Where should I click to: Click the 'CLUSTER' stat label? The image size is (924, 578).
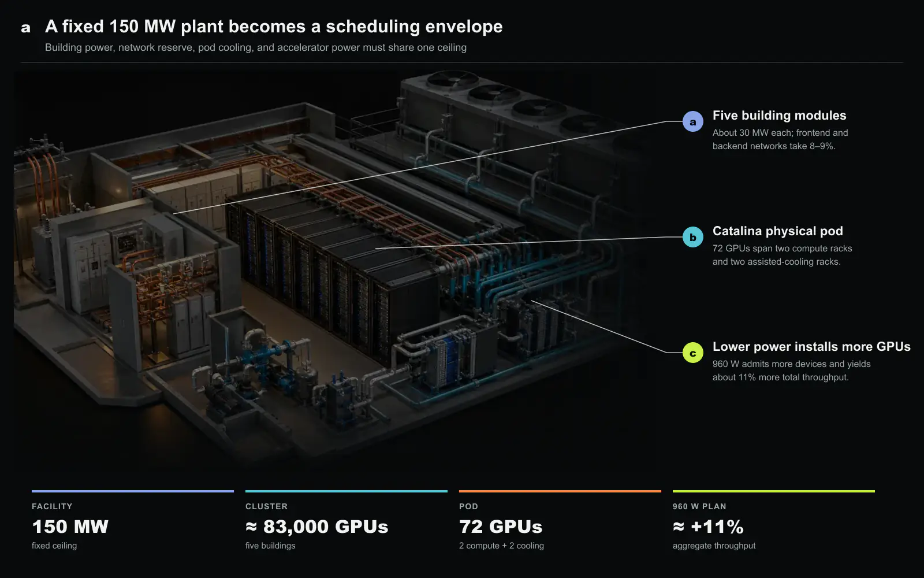coord(266,506)
